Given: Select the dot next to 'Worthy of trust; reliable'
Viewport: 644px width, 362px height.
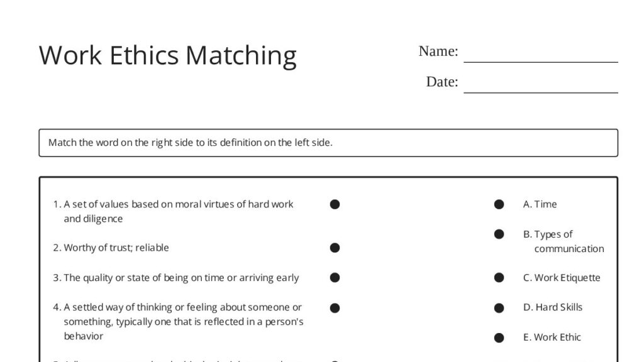Looking at the screenshot, I should (x=335, y=248).
